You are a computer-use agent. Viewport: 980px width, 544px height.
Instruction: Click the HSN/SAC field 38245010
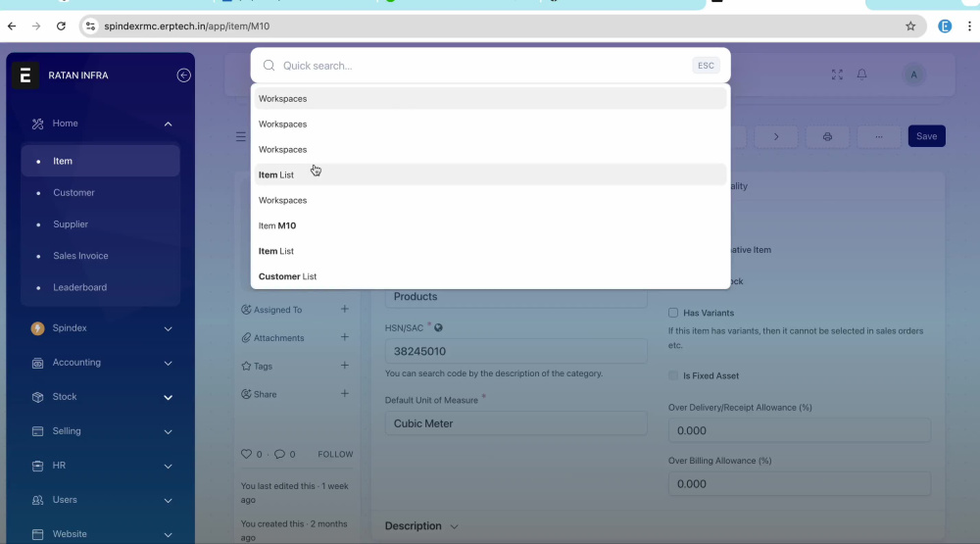(x=515, y=352)
